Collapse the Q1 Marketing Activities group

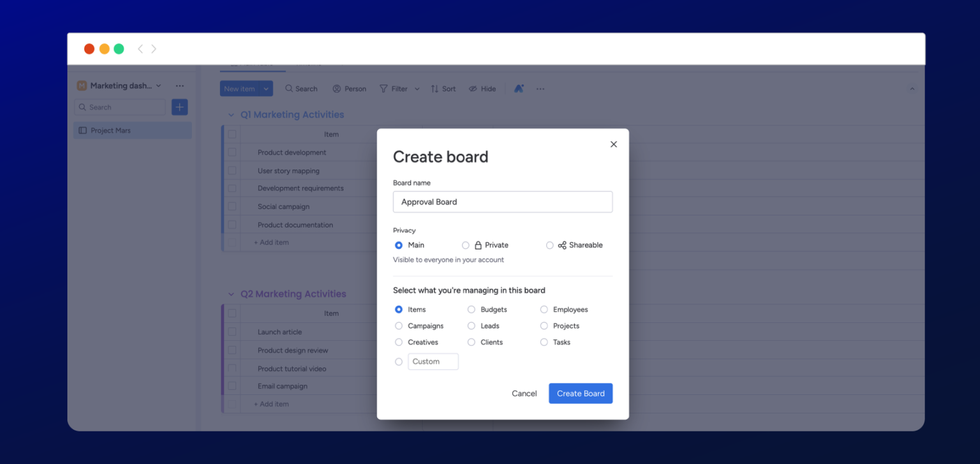pyautogui.click(x=231, y=115)
